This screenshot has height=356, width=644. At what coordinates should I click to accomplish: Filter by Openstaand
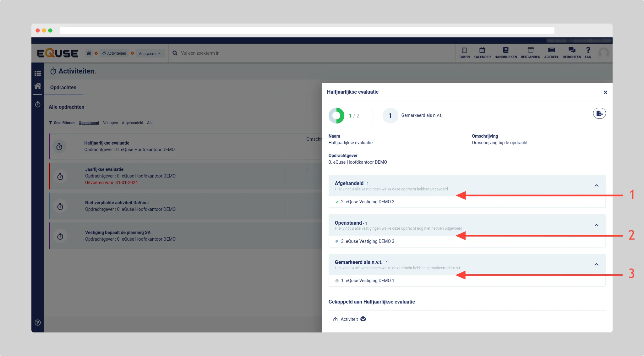(89, 123)
